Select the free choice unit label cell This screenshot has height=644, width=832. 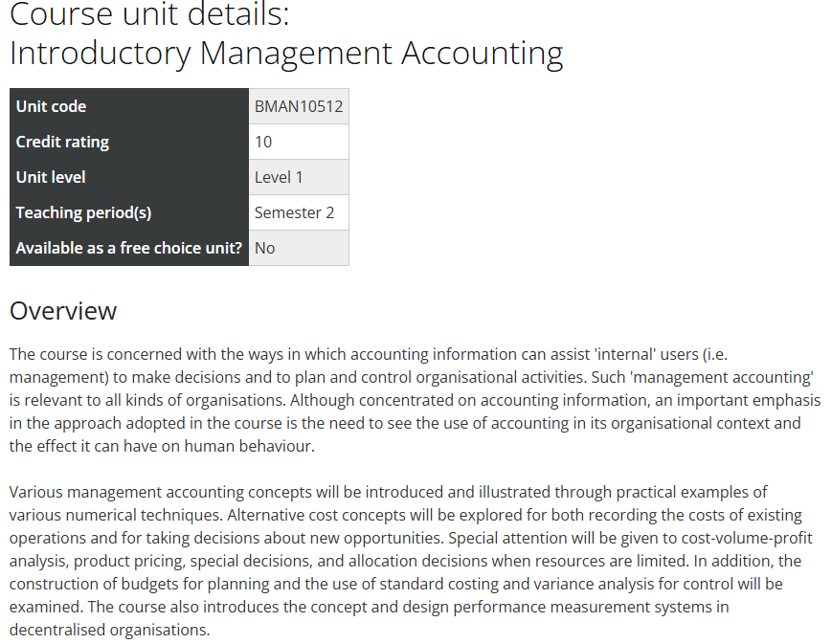(x=129, y=248)
